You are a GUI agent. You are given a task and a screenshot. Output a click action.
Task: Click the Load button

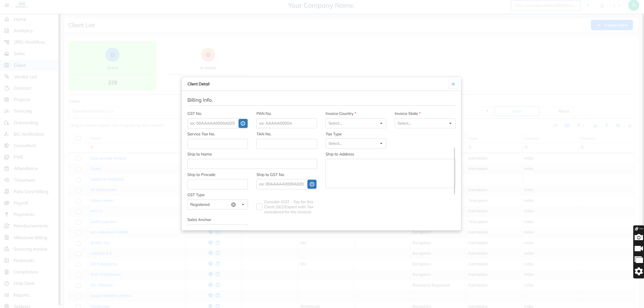click(517, 111)
